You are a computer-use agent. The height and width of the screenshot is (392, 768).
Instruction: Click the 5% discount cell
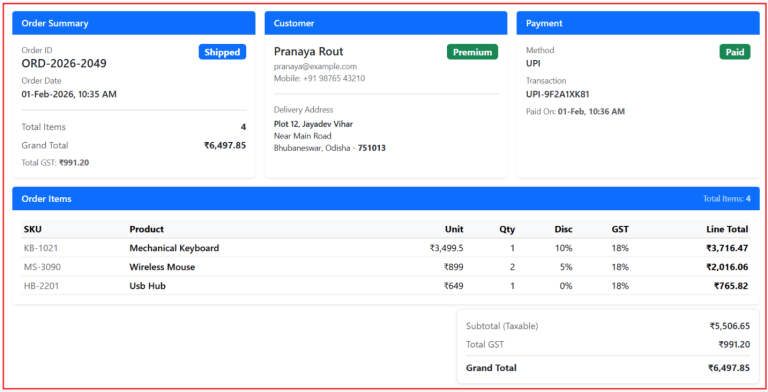565,267
